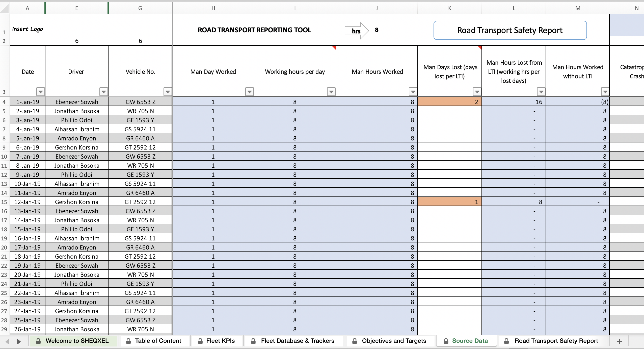Select the date cell 1-Jan-19
The width and height of the screenshot is (644, 349).
pyautogui.click(x=28, y=102)
